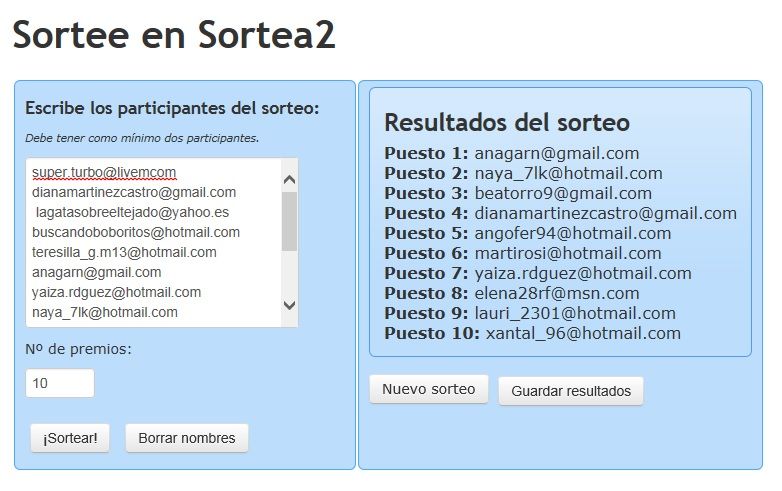Click the Puesto 8 result elena28rf@msn.com
Viewport: 782px width, 491px height.
tap(557, 293)
